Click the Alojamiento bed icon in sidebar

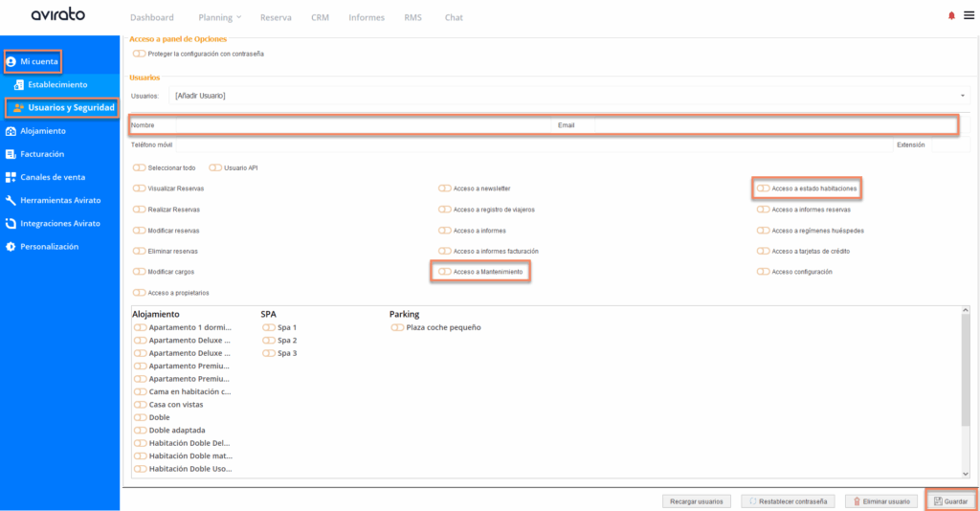[11, 131]
